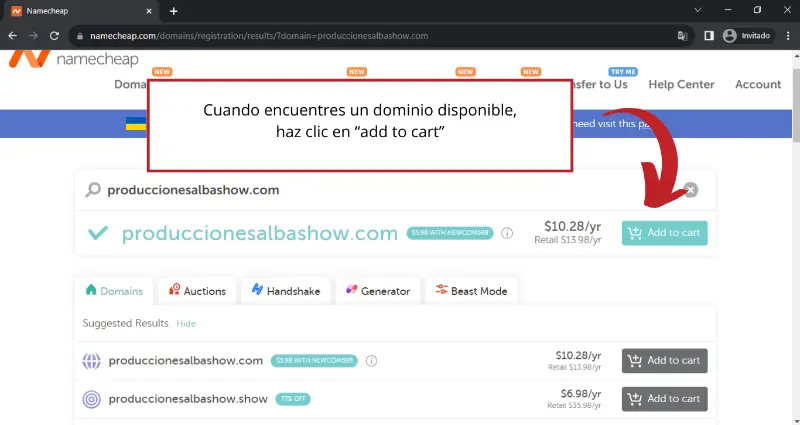Open the Chrome three-dot menu
The height and width of the screenshot is (425, 800).
(x=788, y=36)
